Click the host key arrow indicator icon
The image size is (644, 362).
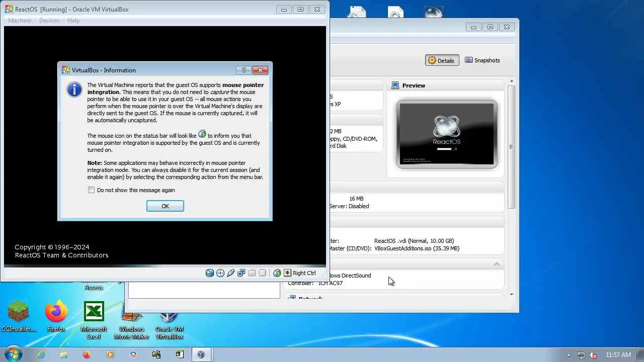tap(287, 273)
